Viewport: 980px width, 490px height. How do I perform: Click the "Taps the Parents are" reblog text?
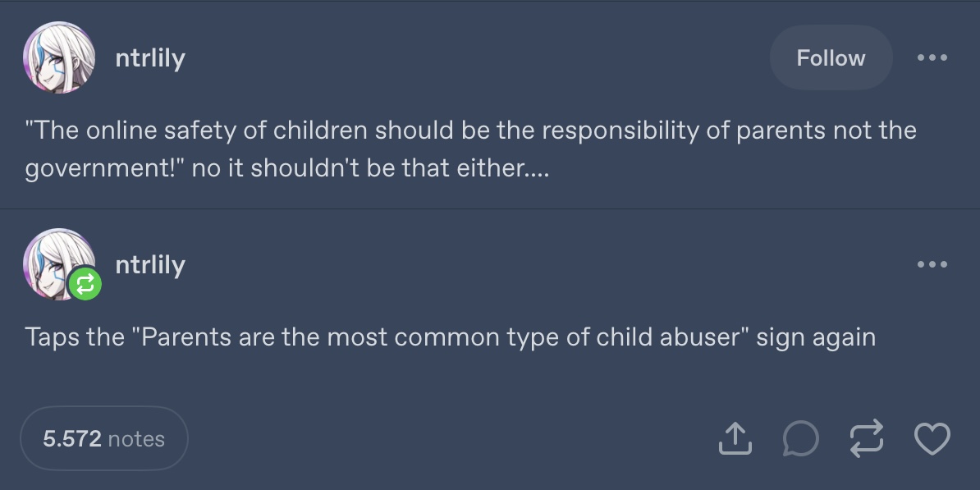[450, 337]
